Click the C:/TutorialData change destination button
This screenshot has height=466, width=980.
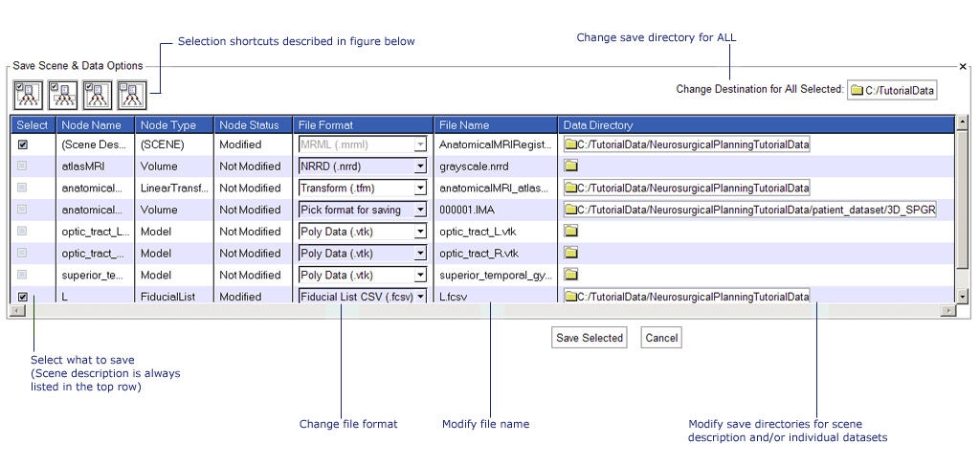coord(892,90)
